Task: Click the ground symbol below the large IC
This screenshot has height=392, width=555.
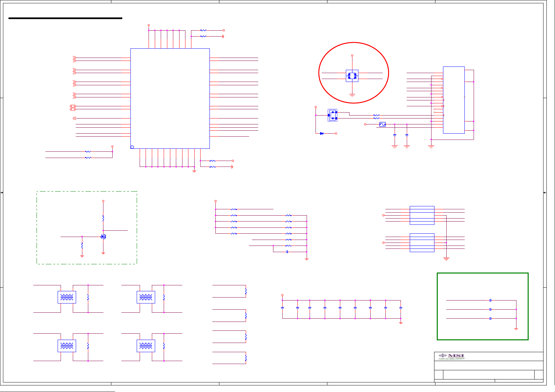Action: [194, 171]
